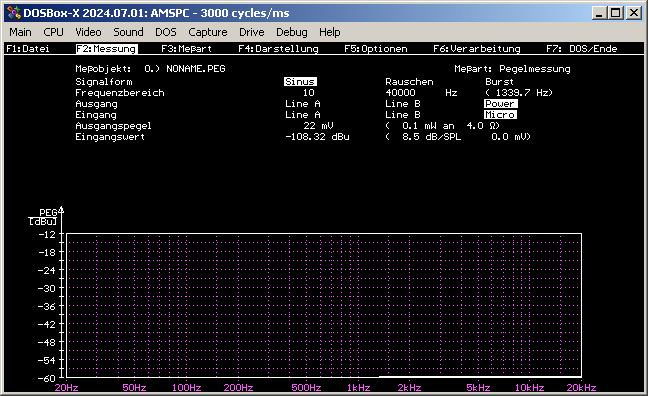Screen dimensions: 648x396
Task: Open F4:Darstellung display options
Action: point(278,49)
